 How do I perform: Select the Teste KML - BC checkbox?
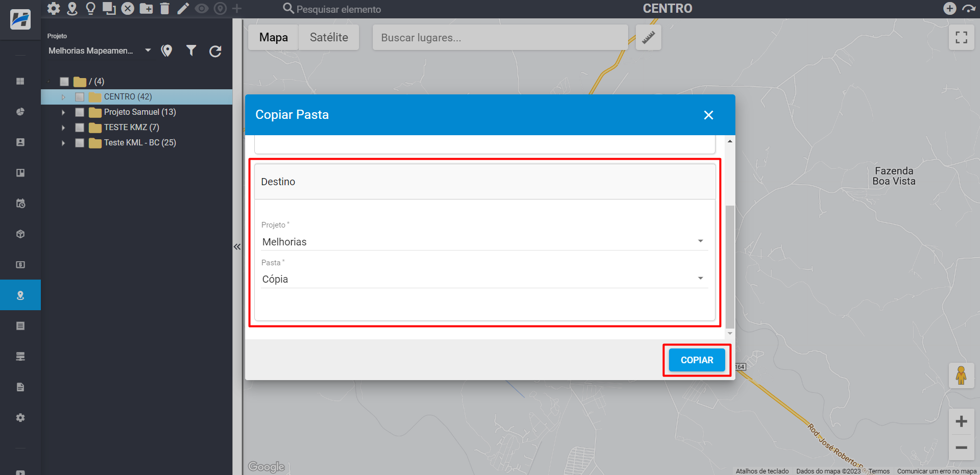click(80, 143)
